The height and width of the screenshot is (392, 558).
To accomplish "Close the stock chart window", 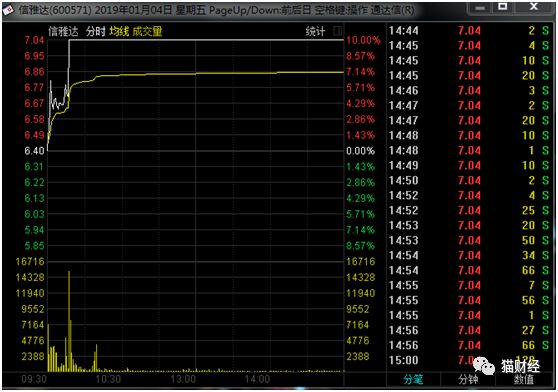I will (x=533, y=6).
